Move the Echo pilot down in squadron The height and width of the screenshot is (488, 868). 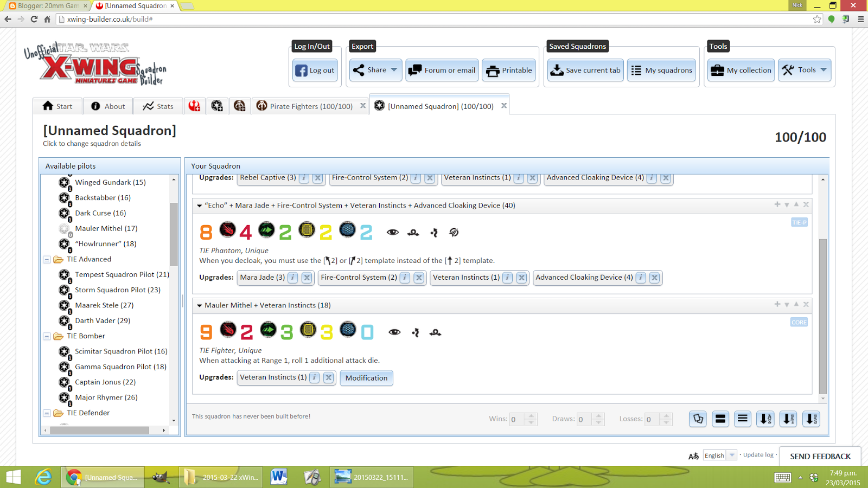point(787,205)
